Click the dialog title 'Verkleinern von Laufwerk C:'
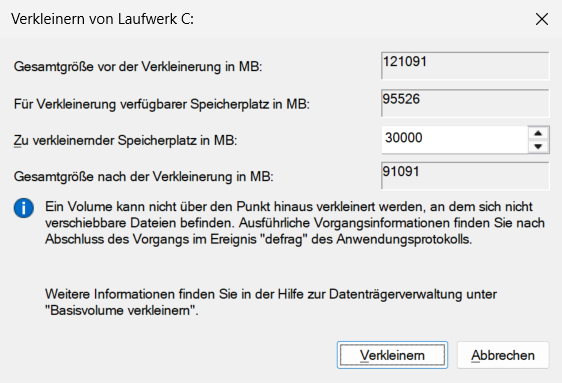The width and height of the screenshot is (562, 383). [x=103, y=19]
